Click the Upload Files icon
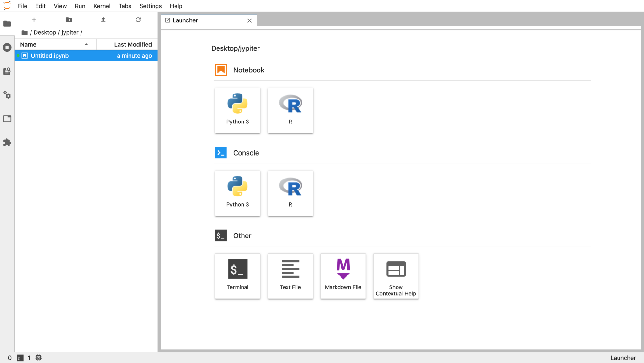644x363 pixels. point(103,20)
